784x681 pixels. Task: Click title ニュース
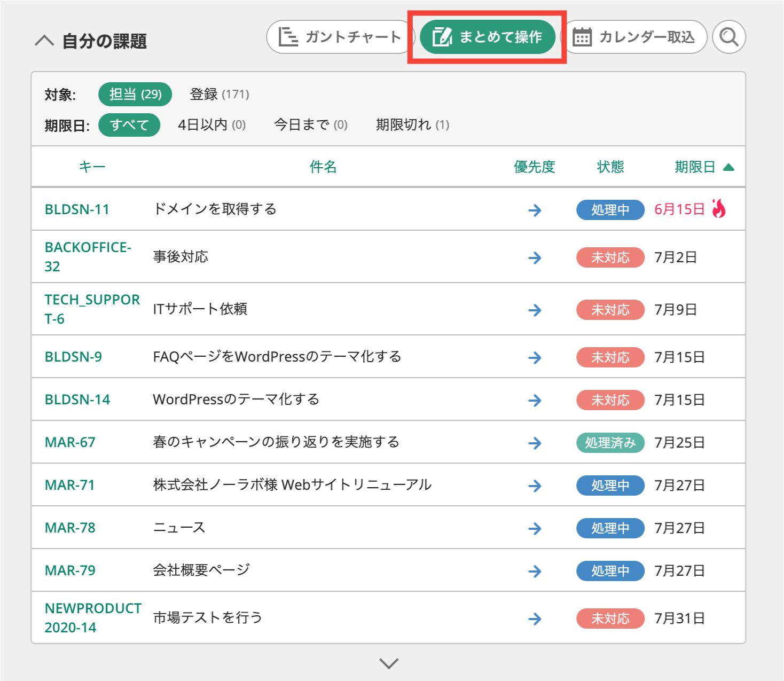(179, 527)
